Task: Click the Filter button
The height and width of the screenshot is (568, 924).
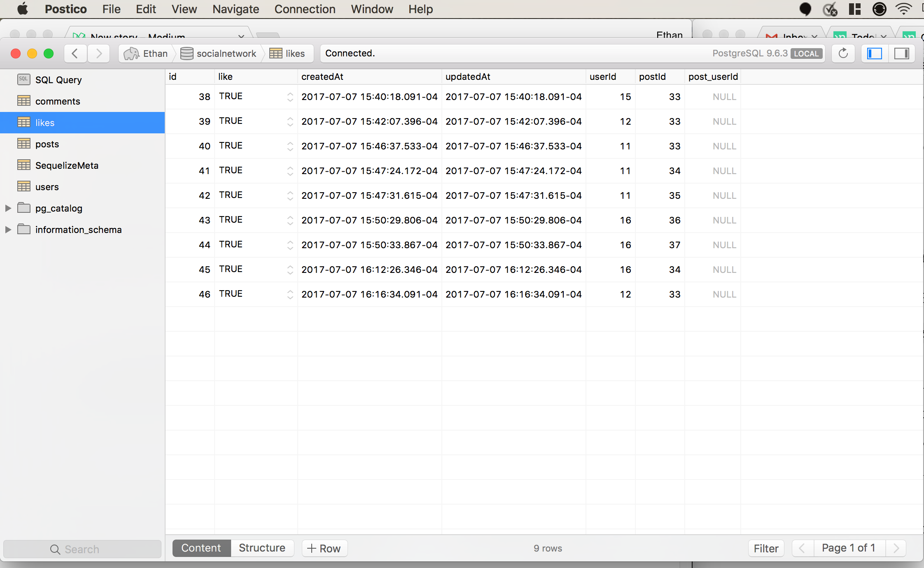Action: point(766,548)
